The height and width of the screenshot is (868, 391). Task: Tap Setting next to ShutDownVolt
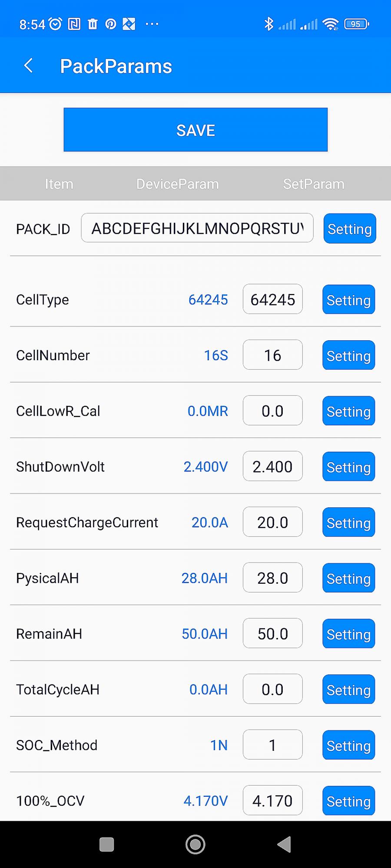(x=348, y=467)
